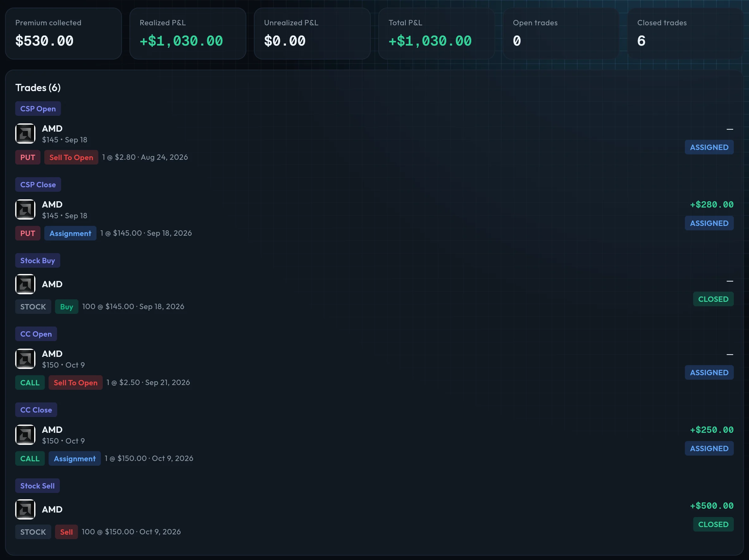The image size is (749, 560).
Task: Click the AMD logo in CSP Open trade
Action: tap(25, 134)
